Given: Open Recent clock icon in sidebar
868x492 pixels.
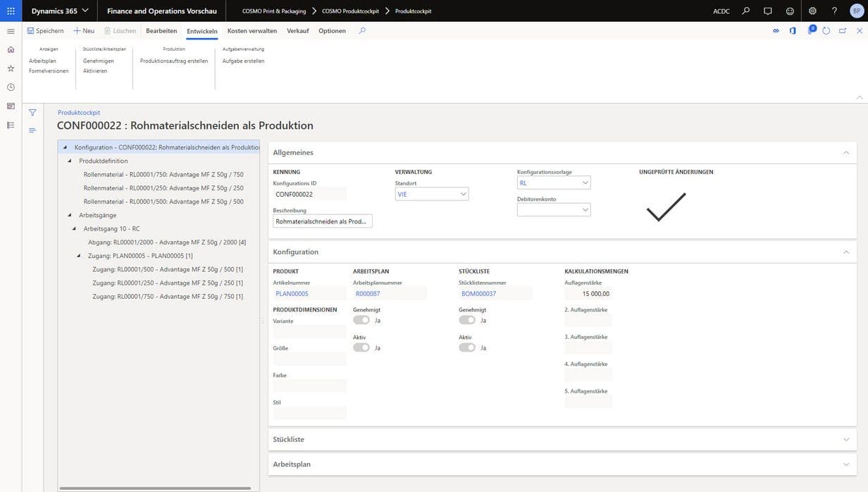Looking at the screenshot, I should pos(11,87).
